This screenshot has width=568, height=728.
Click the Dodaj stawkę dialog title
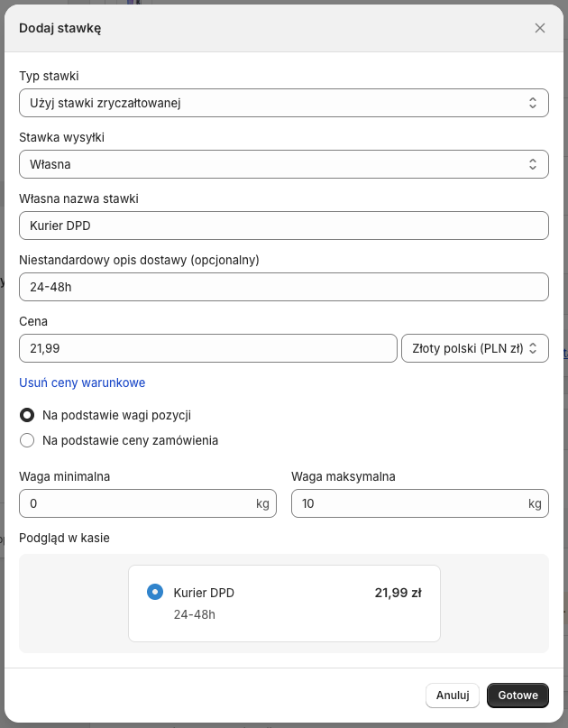pyautogui.click(x=60, y=28)
